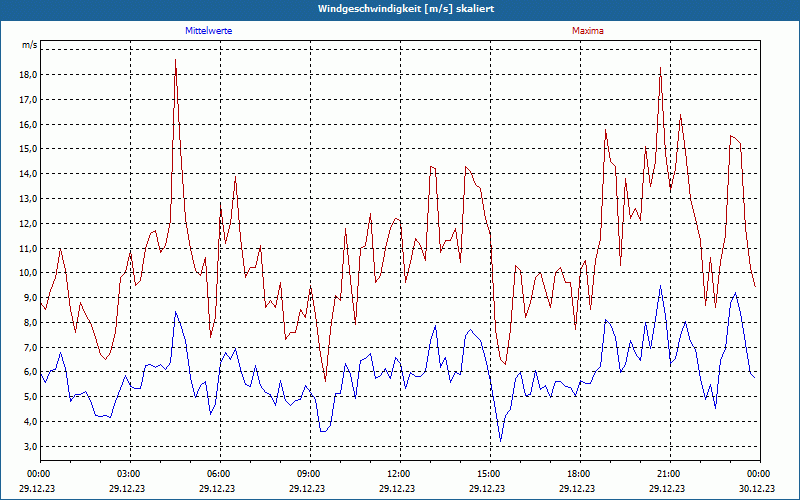
Task: Click the 5,0 y-axis value
Action: [x=31, y=397]
